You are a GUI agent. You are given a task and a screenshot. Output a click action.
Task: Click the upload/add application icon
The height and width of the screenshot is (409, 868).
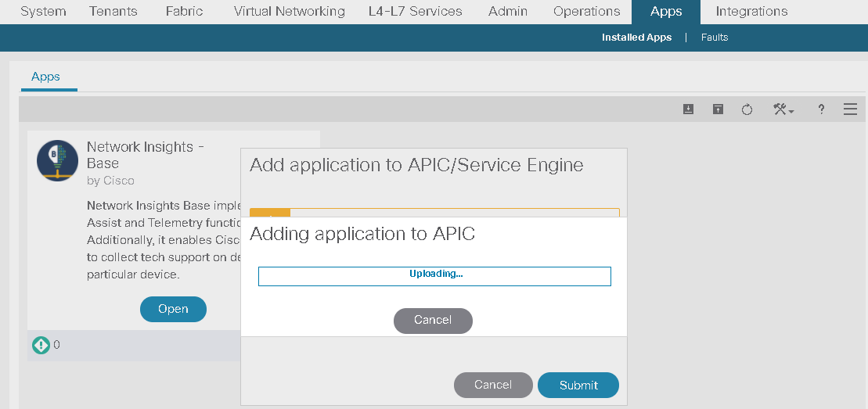click(718, 109)
